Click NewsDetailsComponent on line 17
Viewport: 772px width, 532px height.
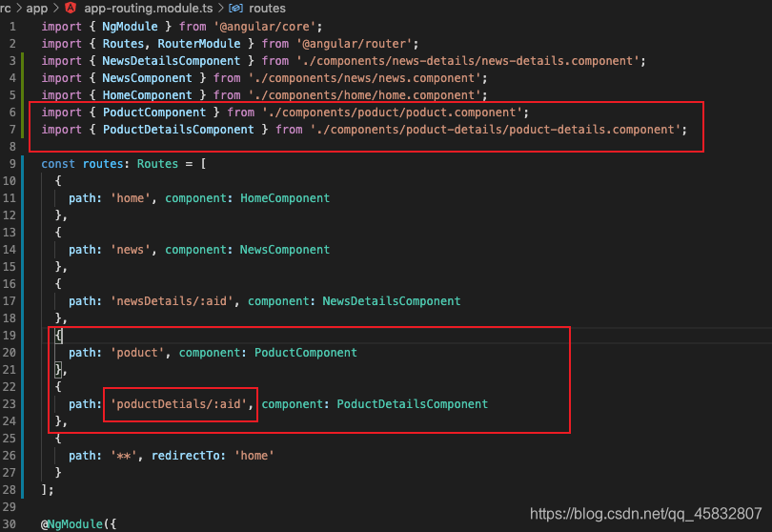click(392, 301)
